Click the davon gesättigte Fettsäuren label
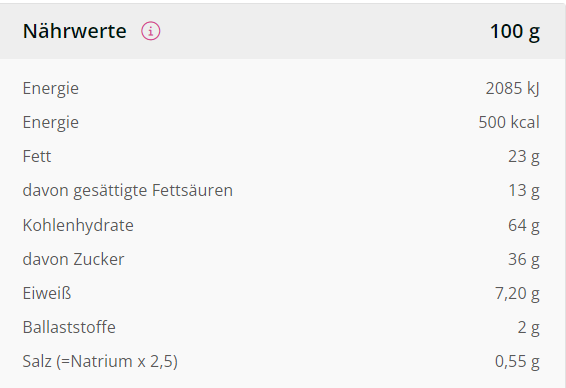This screenshot has height=388, width=566. pyautogui.click(x=127, y=191)
